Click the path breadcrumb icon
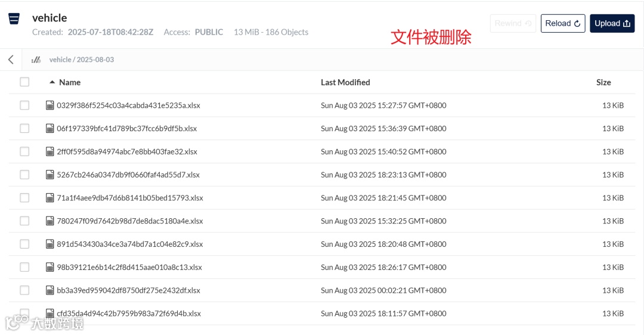 (x=36, y=60)
